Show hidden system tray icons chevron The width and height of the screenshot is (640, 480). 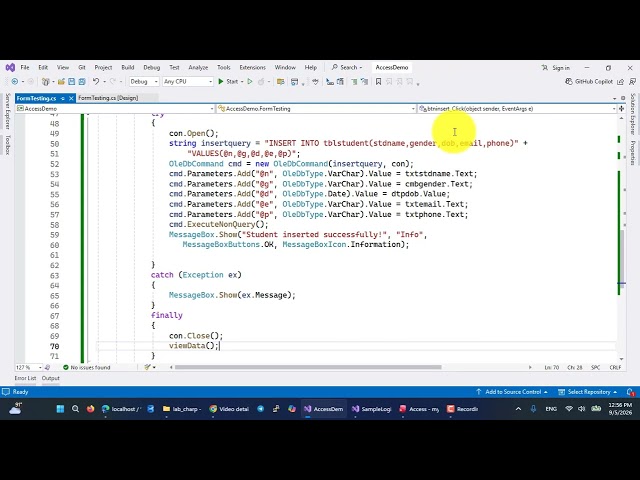[518, 409]
